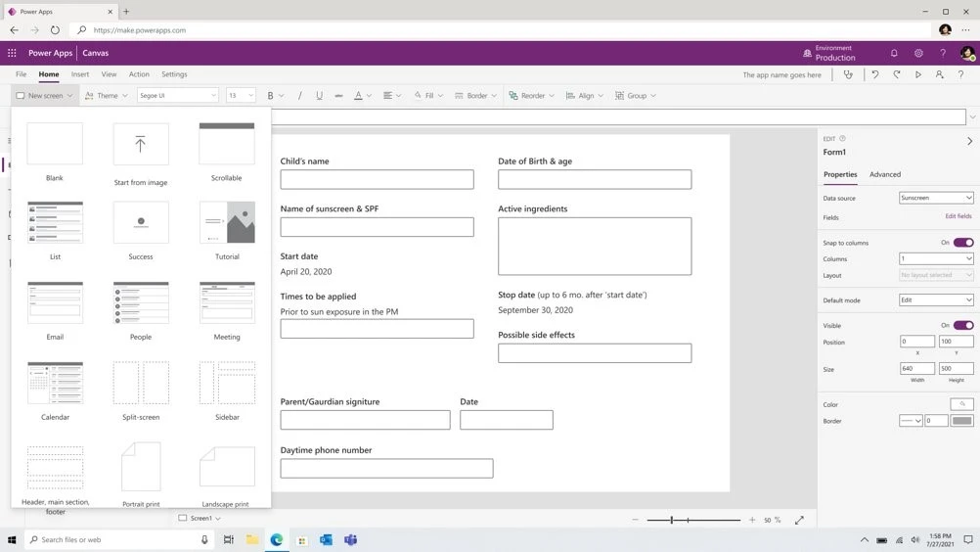
Task: Open the Theme dropdown
Action: (x=107, y=96)
